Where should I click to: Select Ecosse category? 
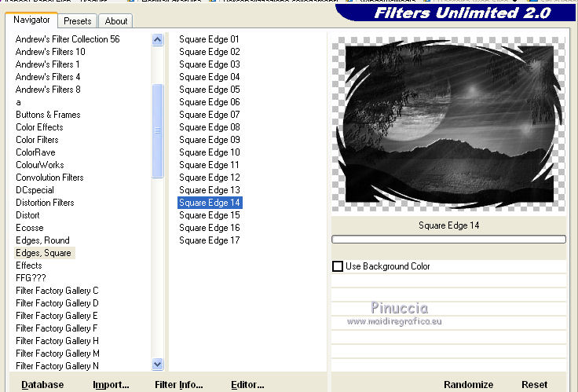(x=30, y=228)
